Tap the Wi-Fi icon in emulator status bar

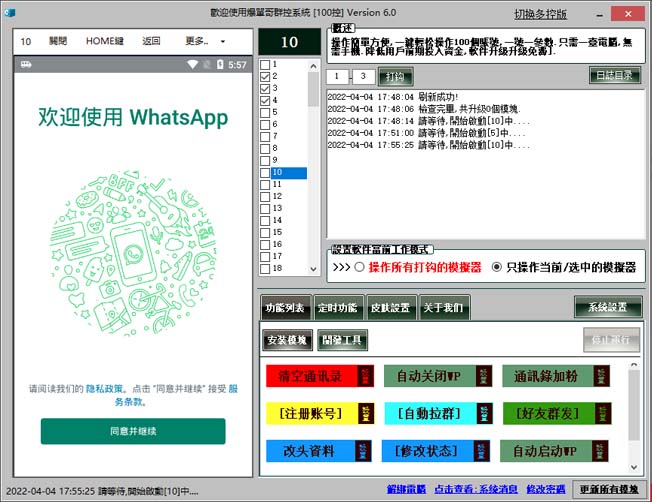point(193,64)
